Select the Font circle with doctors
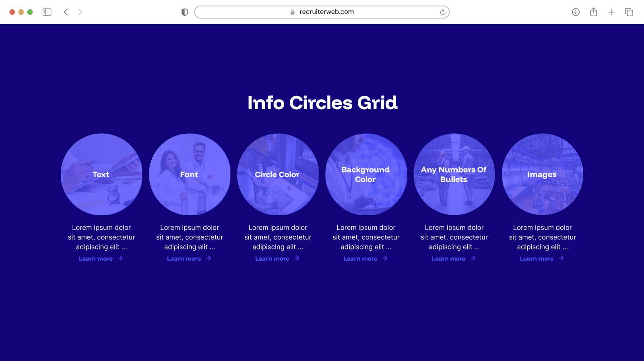 tap(190, 174)
